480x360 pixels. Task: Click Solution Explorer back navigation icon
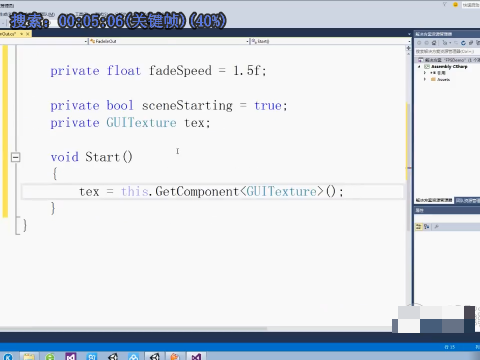click(x=419, y=43)
